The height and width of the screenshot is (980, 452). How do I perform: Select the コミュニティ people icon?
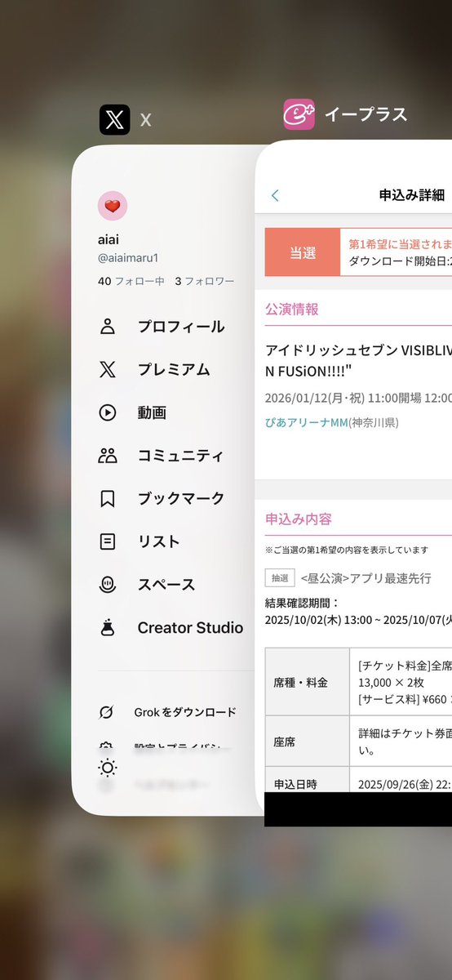click(108, 456)
